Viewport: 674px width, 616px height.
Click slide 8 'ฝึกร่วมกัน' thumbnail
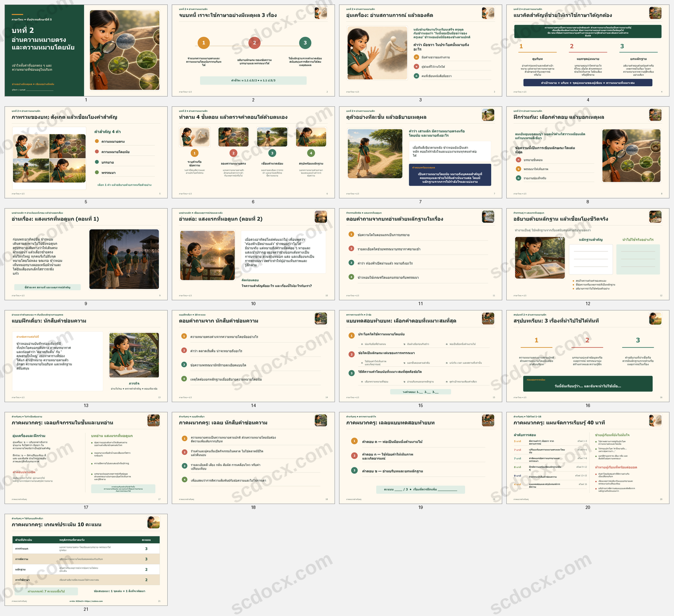(x=588, y=152)
